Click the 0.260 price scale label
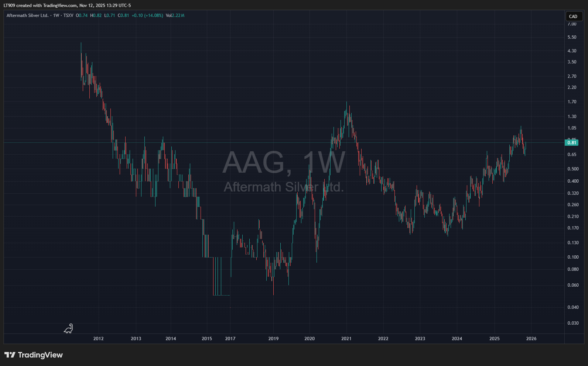The width and height of the screenshot is (588, 366). 573,205
